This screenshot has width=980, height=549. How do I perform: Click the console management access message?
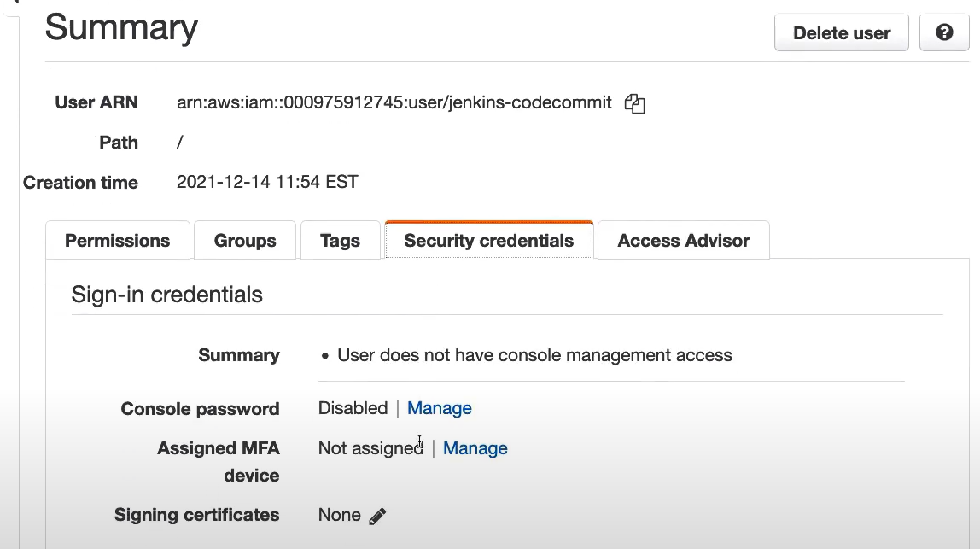(534, 355)
